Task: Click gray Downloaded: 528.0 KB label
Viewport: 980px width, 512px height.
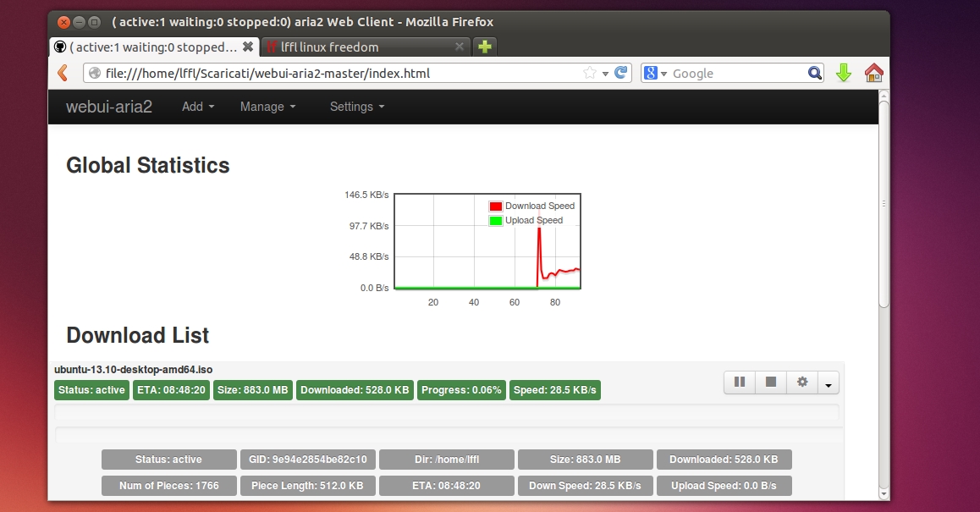Action: tap(724, 460)
